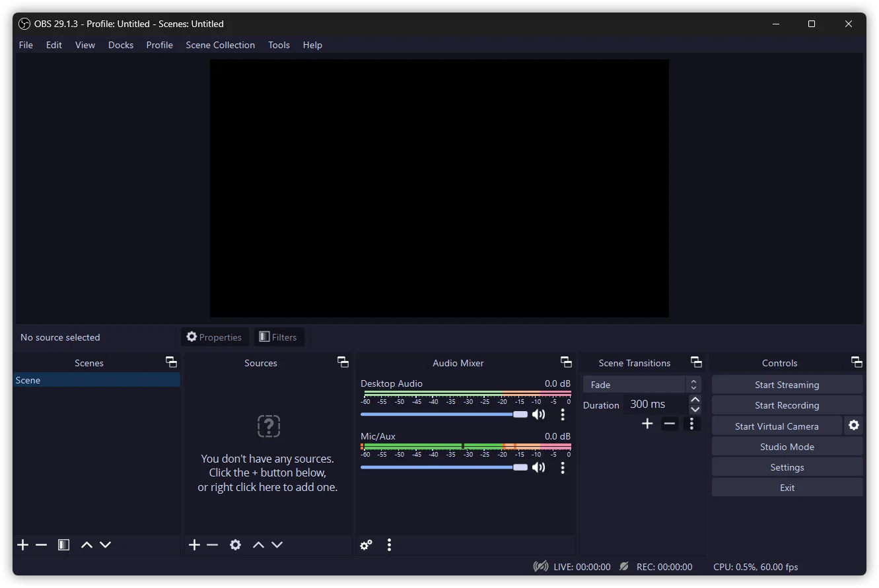This screenshot has height=588, width=879.
Task: Click Start Recording button
Action: click(x=787, y=405)
